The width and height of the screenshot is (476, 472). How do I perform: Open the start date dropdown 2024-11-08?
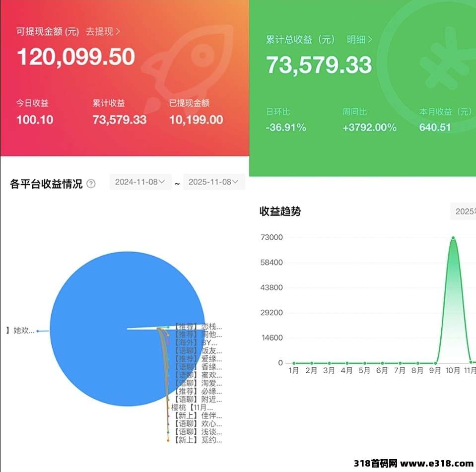(140, 182)
